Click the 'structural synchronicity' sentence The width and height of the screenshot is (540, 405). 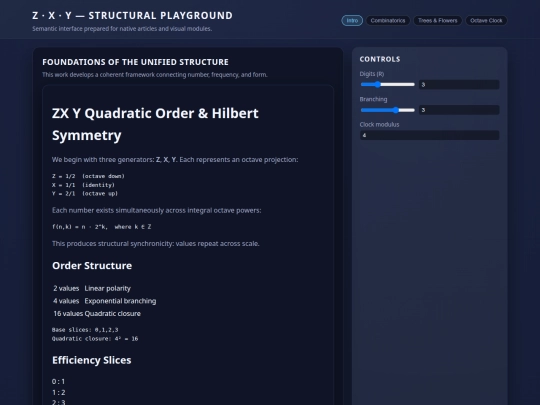156,243
